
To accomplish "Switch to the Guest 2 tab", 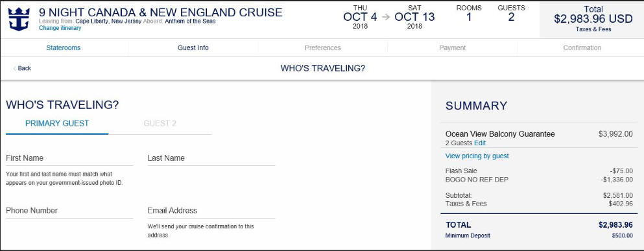I will point(160,123).
